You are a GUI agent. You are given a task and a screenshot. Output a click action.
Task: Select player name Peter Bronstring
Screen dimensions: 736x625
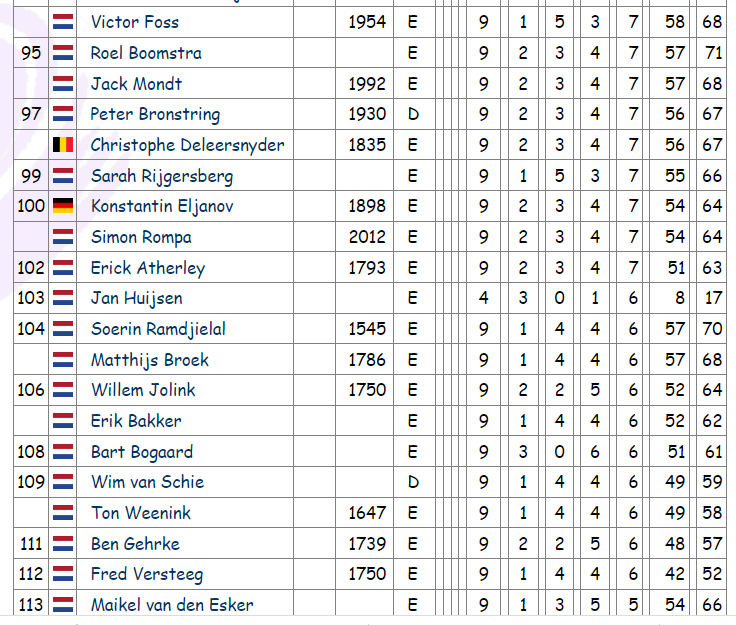[155, 114]
